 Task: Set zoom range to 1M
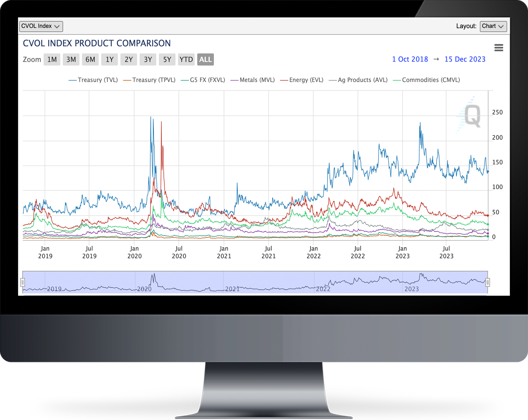52,59
